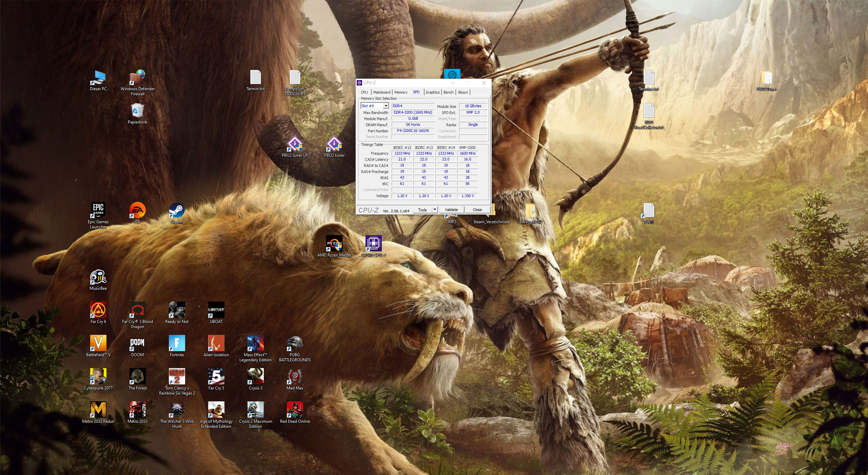Switch to the Memory tab
Image resolution: width=868 pixels, height=475 pixels.
[x=400, y=92]
